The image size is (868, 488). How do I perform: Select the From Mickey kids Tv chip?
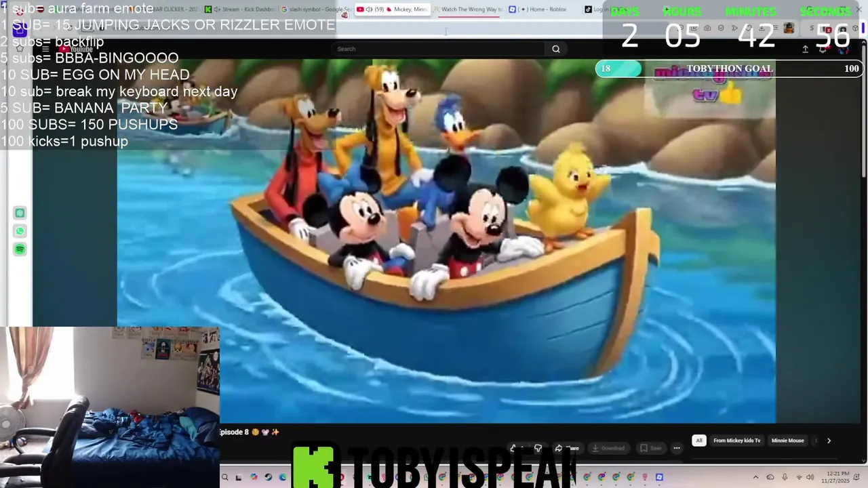(x=737, y=441)
